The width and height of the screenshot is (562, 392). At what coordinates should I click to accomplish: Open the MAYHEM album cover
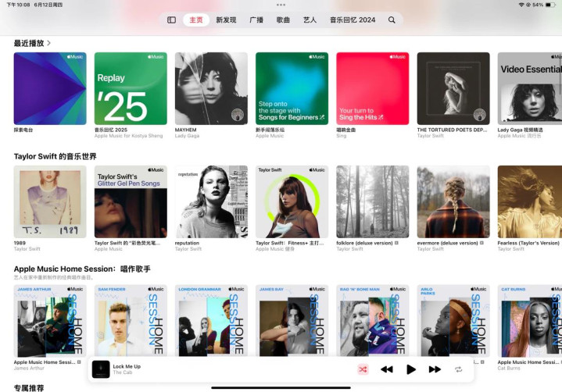pos(211,88)
